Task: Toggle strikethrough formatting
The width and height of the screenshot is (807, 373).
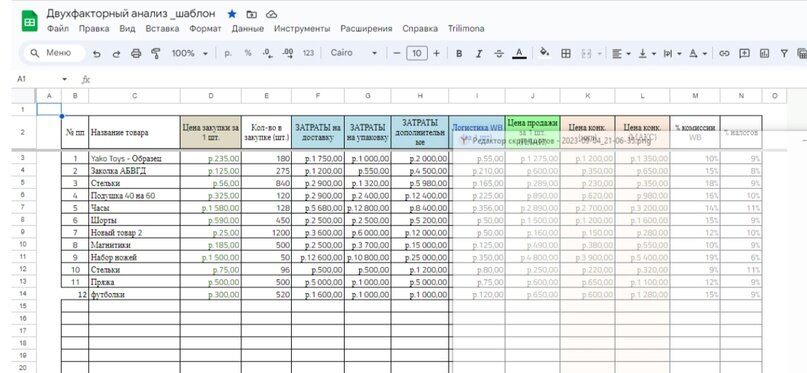Action: [x=498, y=54]
